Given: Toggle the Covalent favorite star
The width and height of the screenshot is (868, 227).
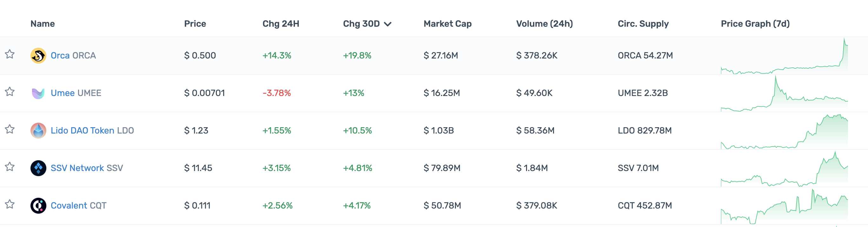Looking at the screenshot, I should (10, 204).
